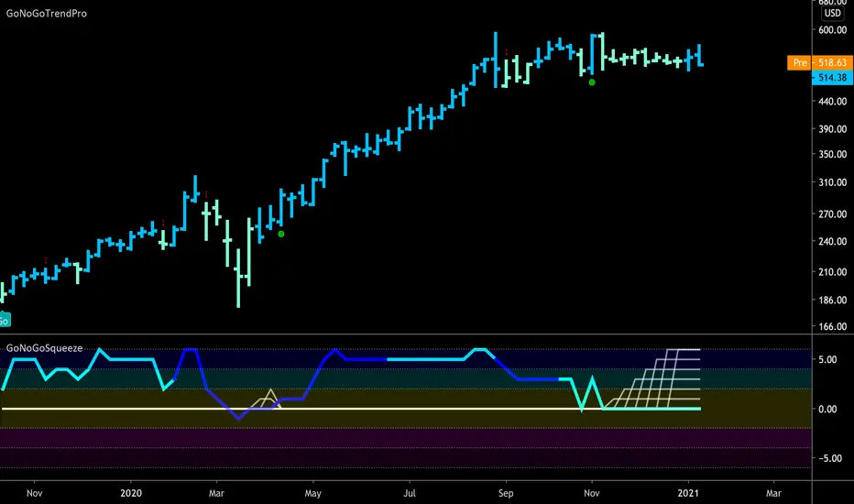Image resolution: width=854 pixels, height=504 pixels.
Task: Click the green dot marker near November
Action: click(592, 82)
